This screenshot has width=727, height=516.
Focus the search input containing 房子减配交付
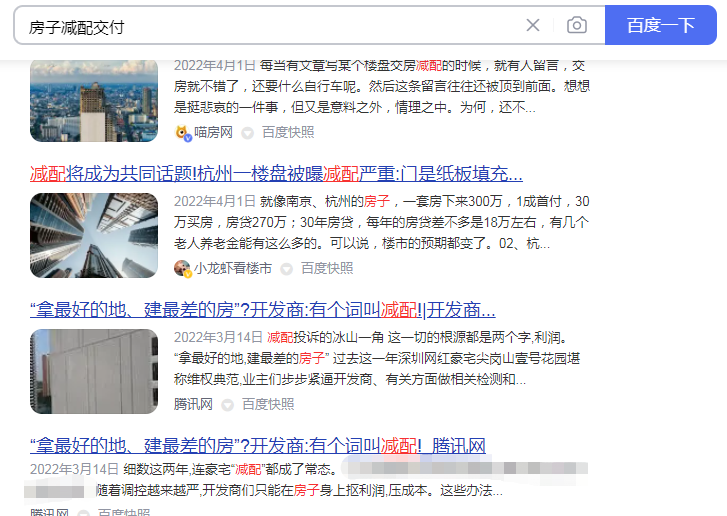click(269, 26)
